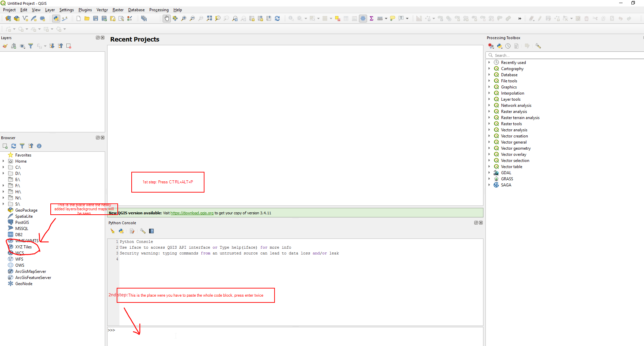Click the Zoom In magnifier icon
Image resolution: width=644 pixels, height=346 pixels.
(184, 18)
